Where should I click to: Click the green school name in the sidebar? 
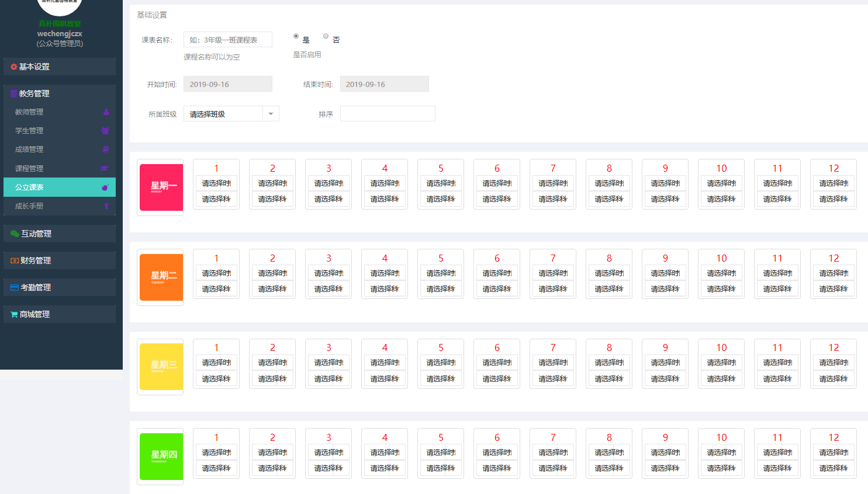[x=60, y=24]
